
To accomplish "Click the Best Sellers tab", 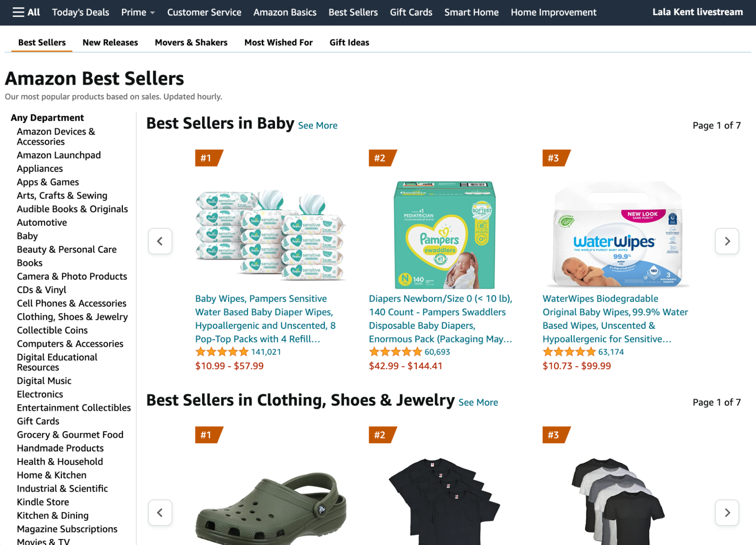I will coord(42,42).
